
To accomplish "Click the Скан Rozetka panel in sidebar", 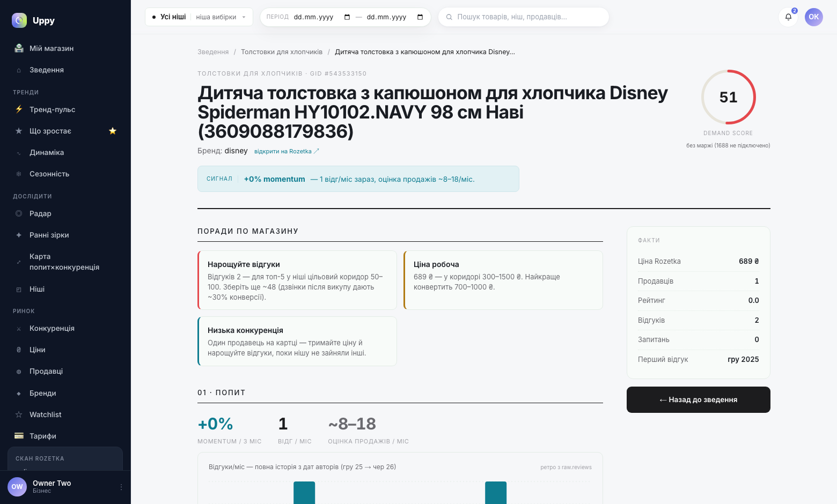I will 65,459.
